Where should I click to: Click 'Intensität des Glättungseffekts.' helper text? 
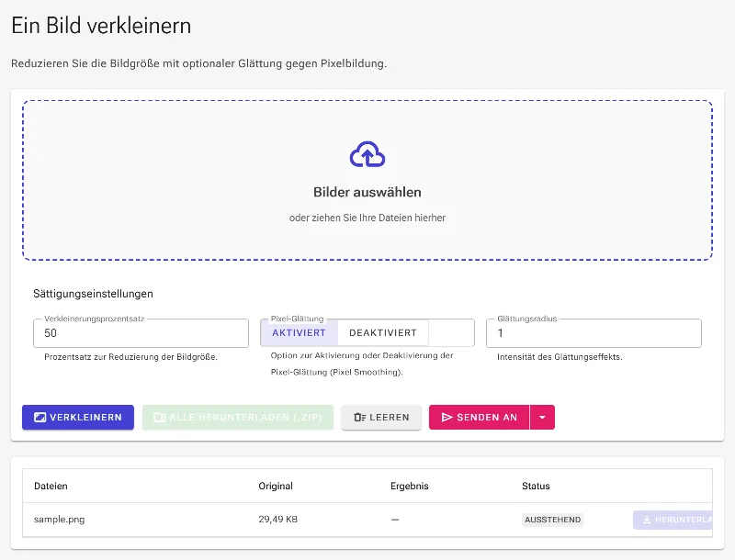560,357
